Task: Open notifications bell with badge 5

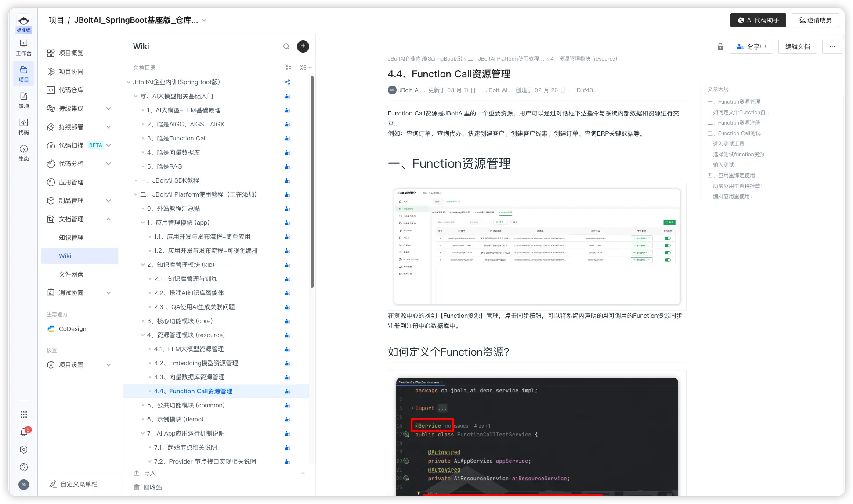Action: [24, 432]
